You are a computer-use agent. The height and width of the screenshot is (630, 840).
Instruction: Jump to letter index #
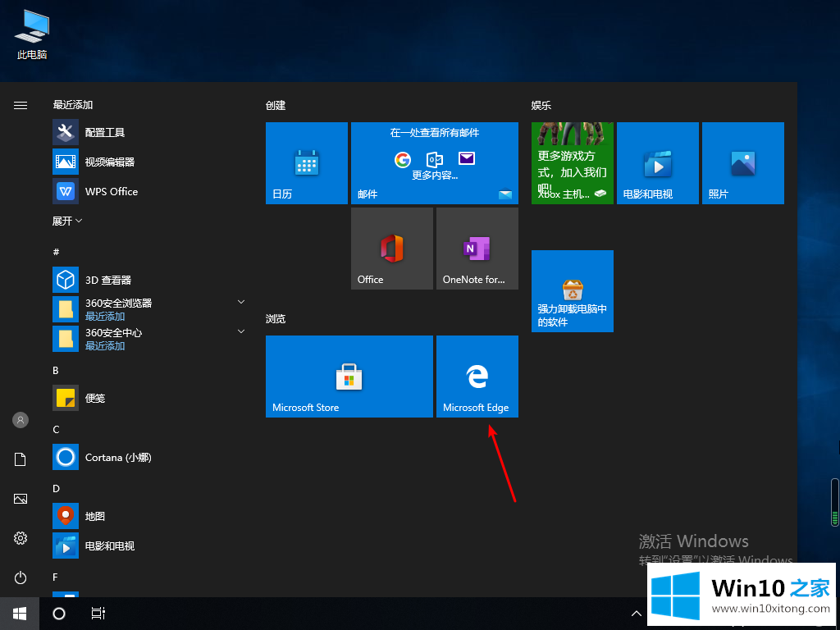point(57,252)
